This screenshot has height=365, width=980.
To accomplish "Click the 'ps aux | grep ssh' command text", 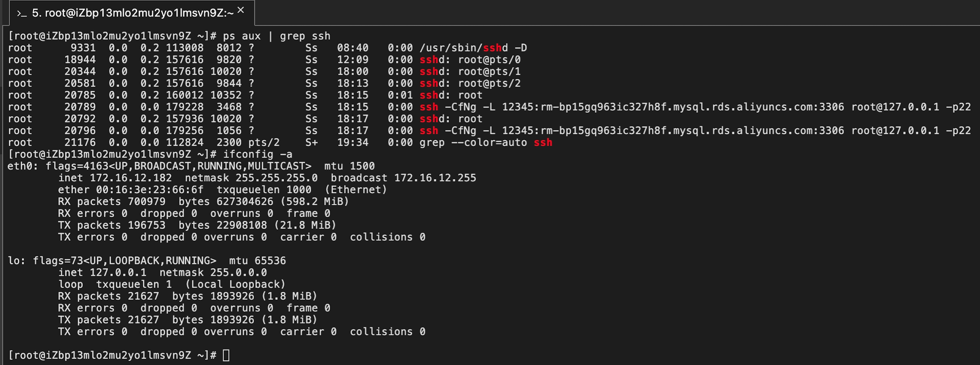I will pos(276,36).
